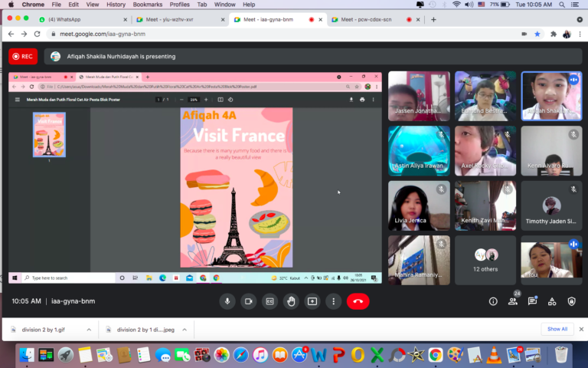
Task: Open the Activities panel icon
Action: click(552, 301)
